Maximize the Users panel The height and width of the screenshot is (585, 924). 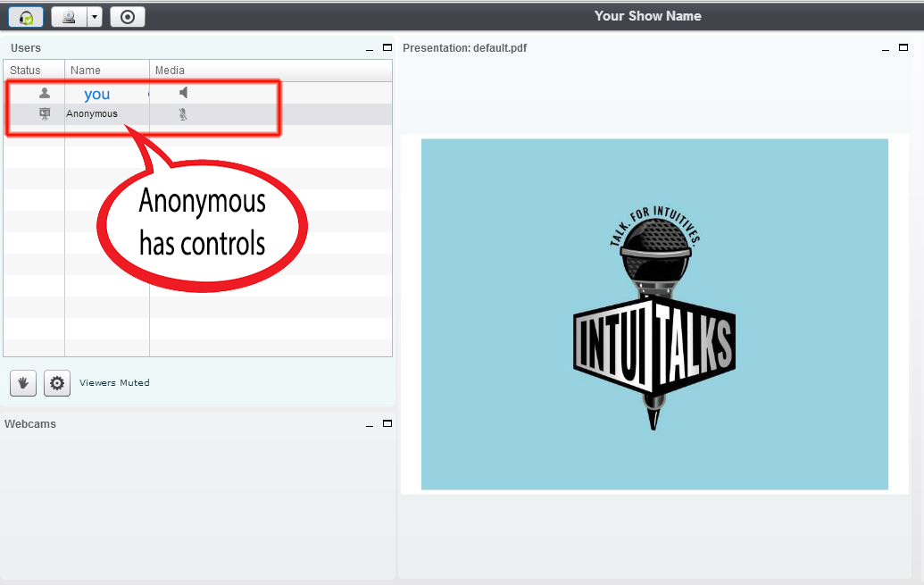387,47
